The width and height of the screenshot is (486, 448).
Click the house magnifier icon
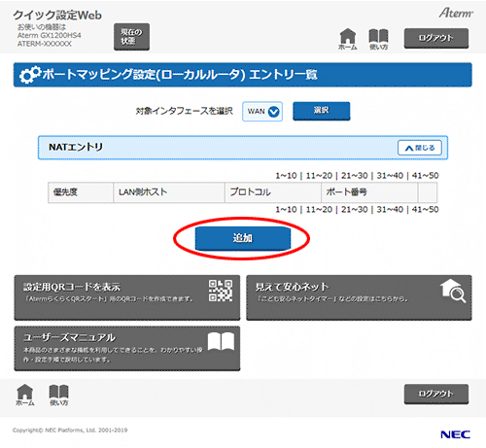point(453,291)
